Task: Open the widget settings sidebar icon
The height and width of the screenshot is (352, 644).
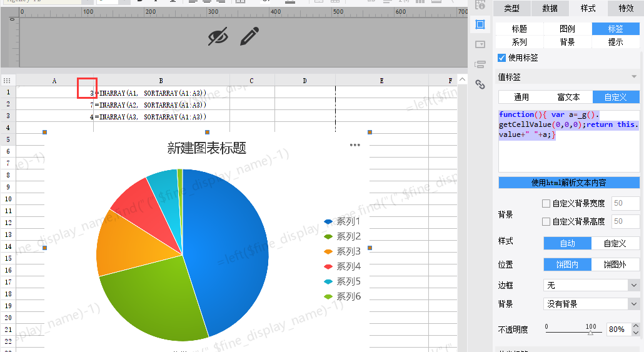Action: (x=480, y=44)
